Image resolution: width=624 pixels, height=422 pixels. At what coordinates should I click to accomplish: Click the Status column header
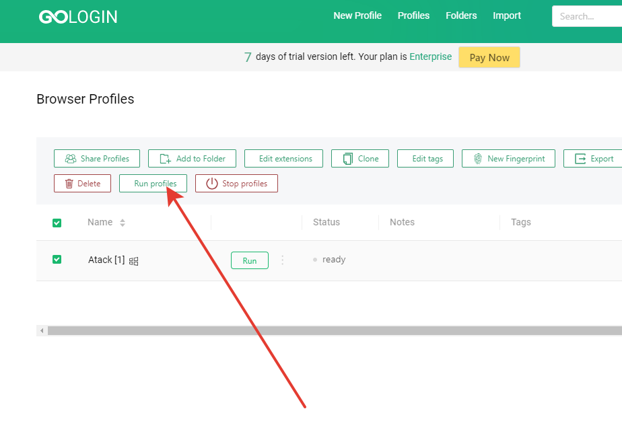[x=326, y=222]
